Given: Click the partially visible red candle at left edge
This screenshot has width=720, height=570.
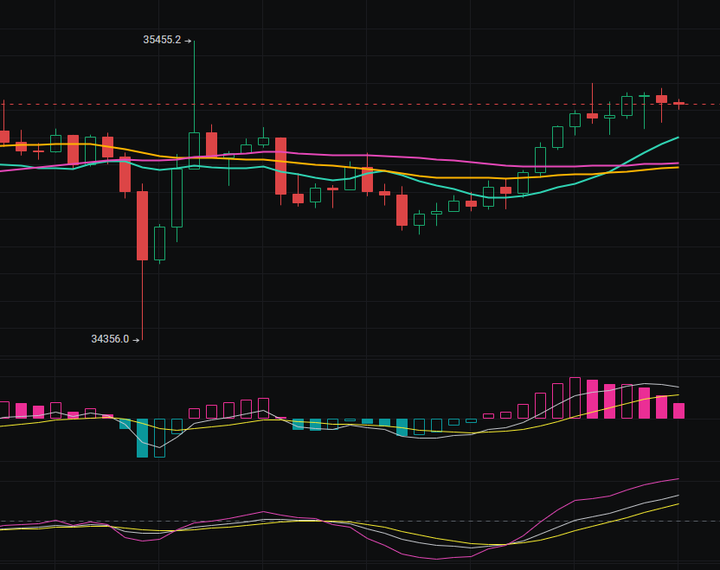Looking at the screenshot, I should click(x=4, y=136).
